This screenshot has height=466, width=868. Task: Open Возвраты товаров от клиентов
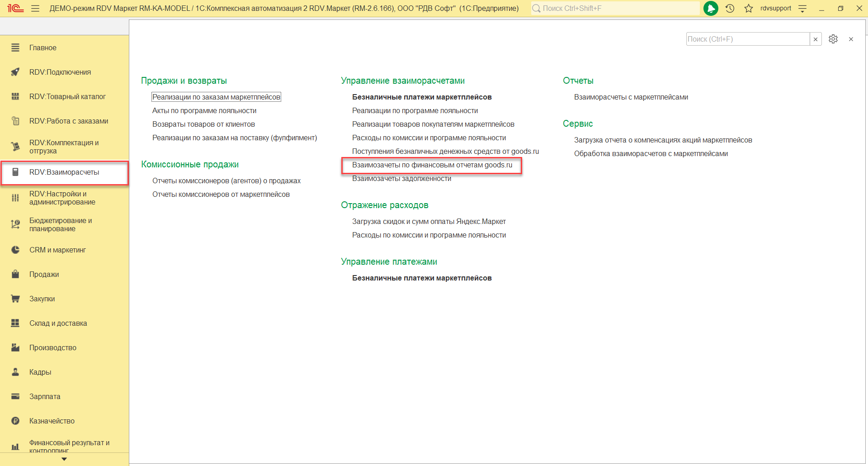(203, 124)
